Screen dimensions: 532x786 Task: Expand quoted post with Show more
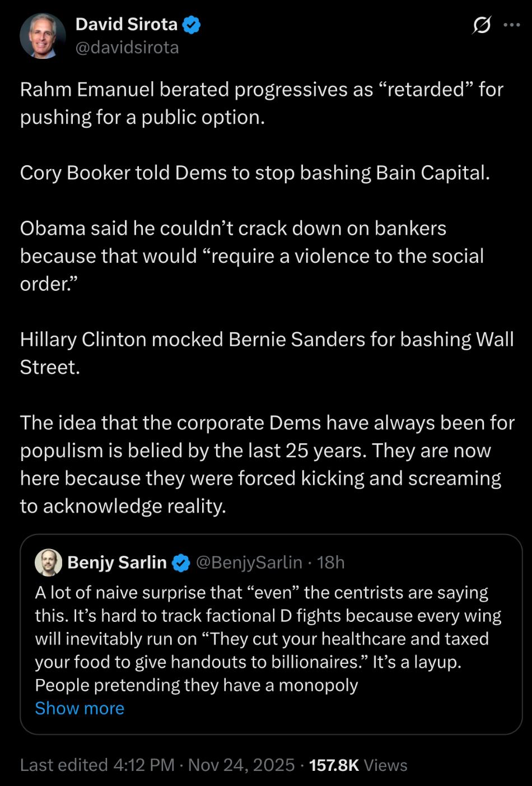80,708
